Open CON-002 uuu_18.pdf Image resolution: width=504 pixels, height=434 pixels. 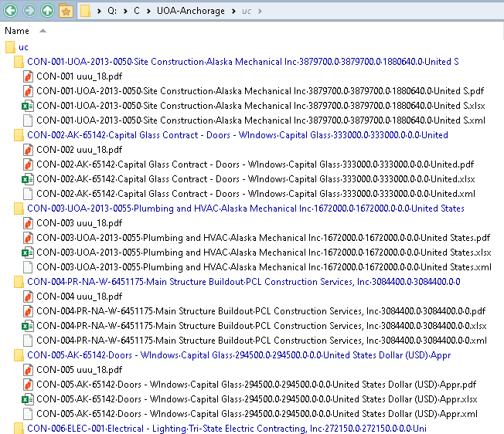tap(79, 150)
